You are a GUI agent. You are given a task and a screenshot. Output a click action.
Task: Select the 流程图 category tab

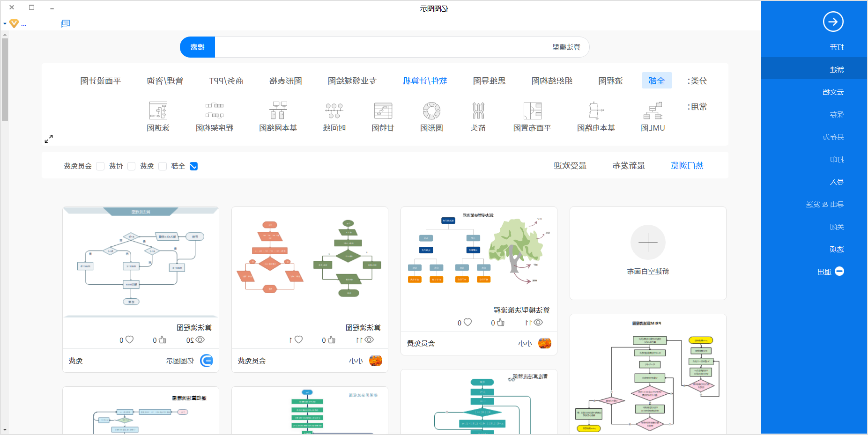tap(610, 81)
